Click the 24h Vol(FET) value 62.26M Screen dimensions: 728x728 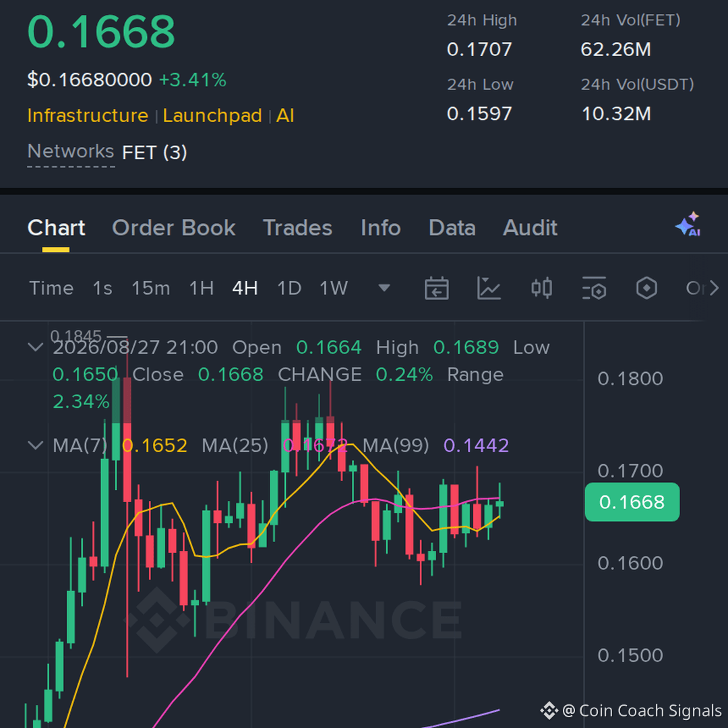click(616, 49)
